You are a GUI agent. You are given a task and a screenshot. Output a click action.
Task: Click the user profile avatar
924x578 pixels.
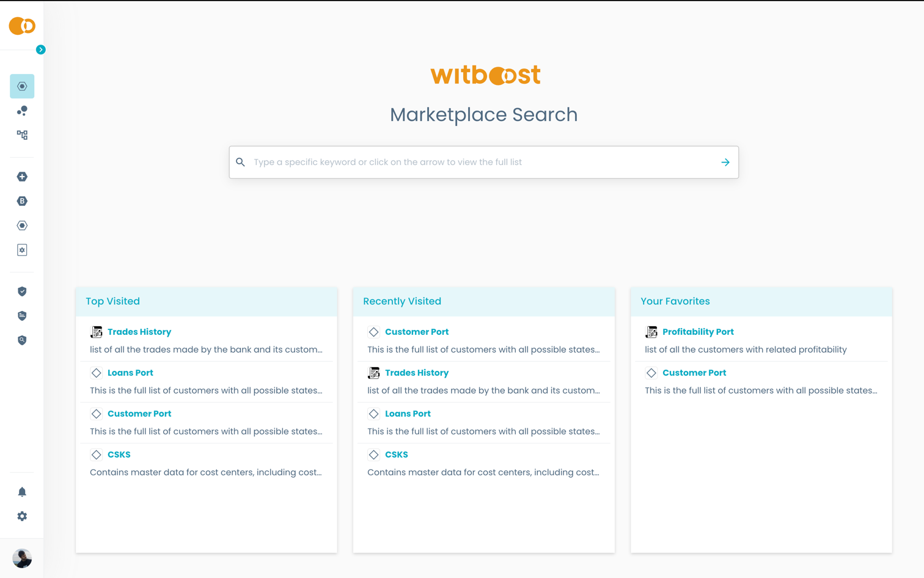point(22,558)
